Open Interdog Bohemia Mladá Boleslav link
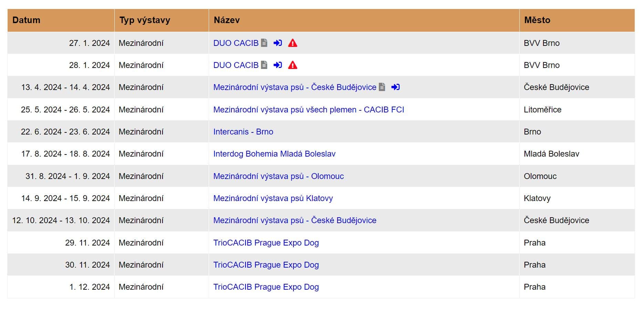644x309 pixels. pos(274,154)
